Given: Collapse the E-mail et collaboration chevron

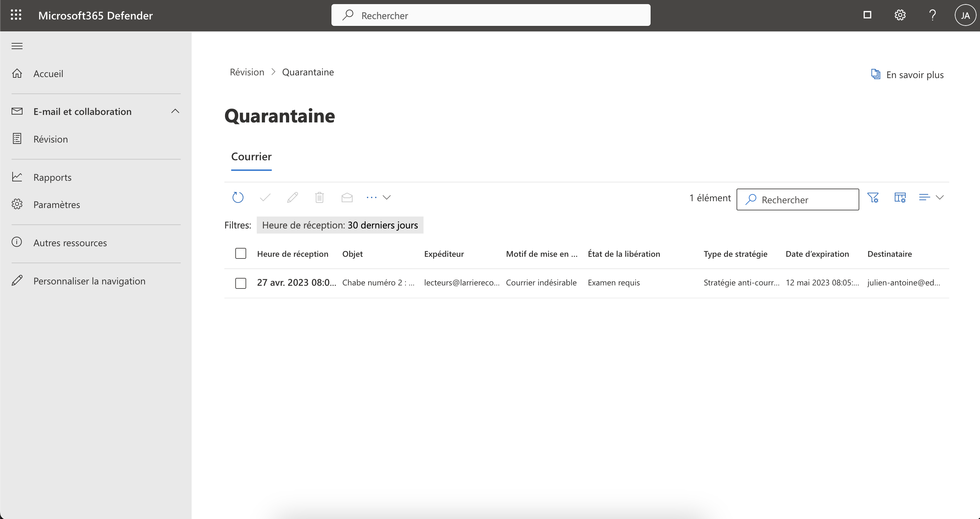Looking at the screenshot, I should point(175,111).
